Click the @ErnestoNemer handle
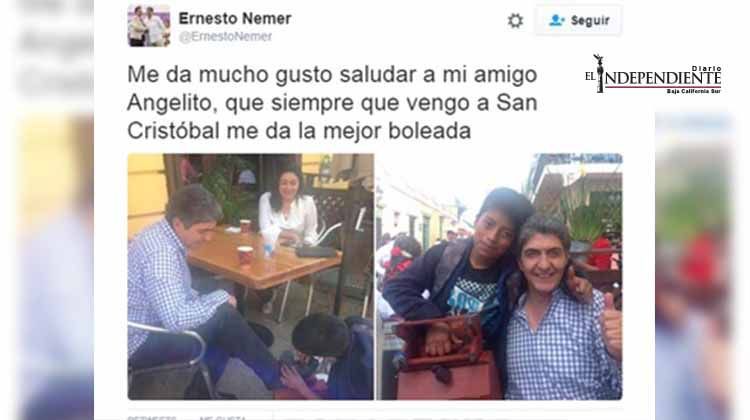This screenshot has height=420, width=750. pos(225,37)
